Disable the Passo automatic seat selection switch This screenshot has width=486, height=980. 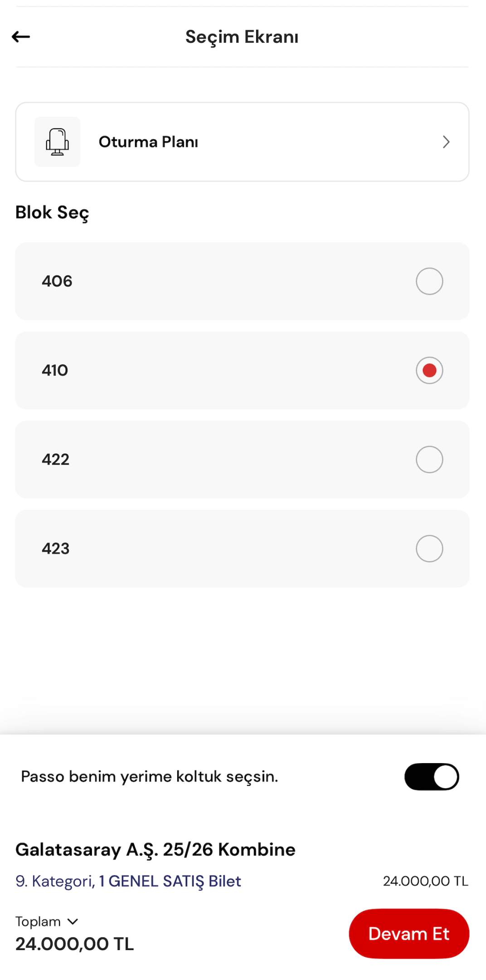(431, 777)
